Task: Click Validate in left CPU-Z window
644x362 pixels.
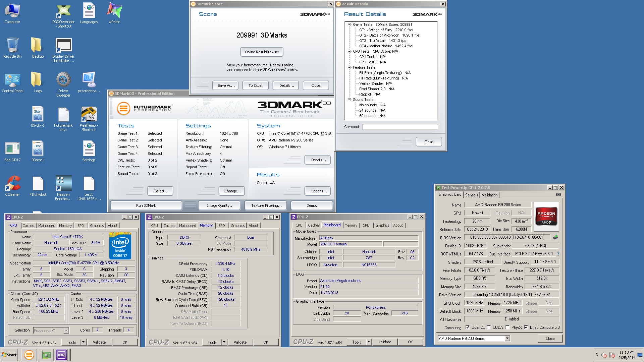Action: 99,342
